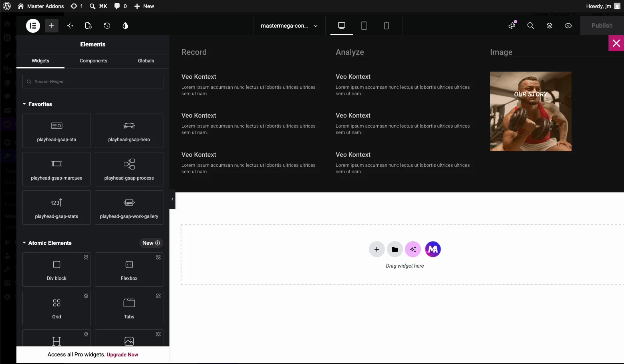Click add new container plus button
The width and height of the screenshot is (624, 364).
[376, 249]
